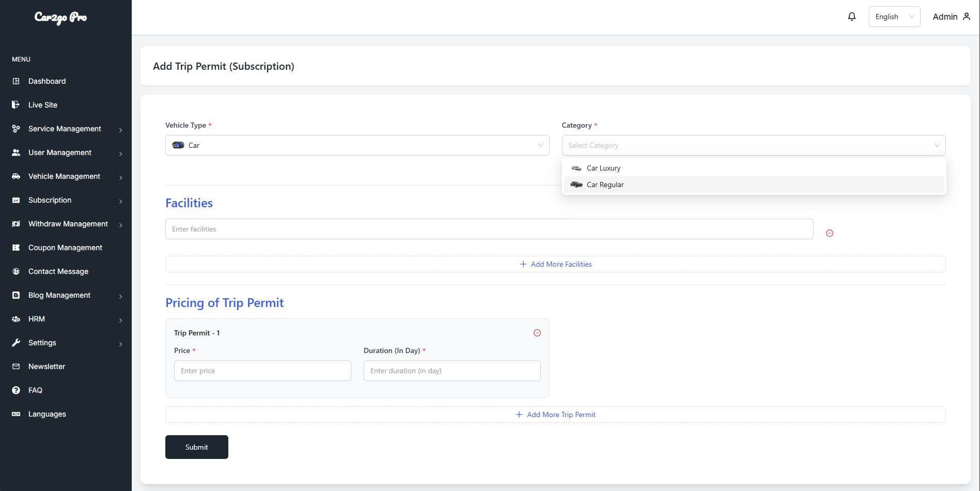Click the Service Management gears icon
980x491 pixels.
(16, 129)
